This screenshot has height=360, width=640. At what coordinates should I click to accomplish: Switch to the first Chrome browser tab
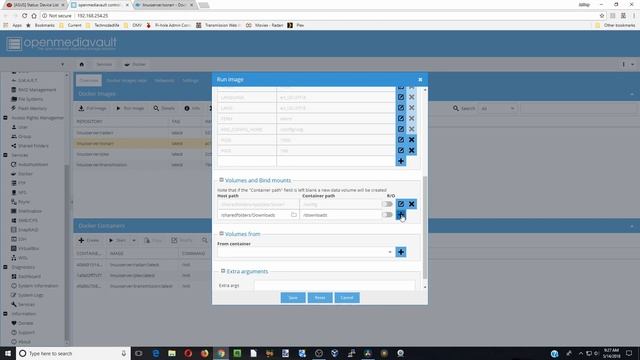(36, 5)
